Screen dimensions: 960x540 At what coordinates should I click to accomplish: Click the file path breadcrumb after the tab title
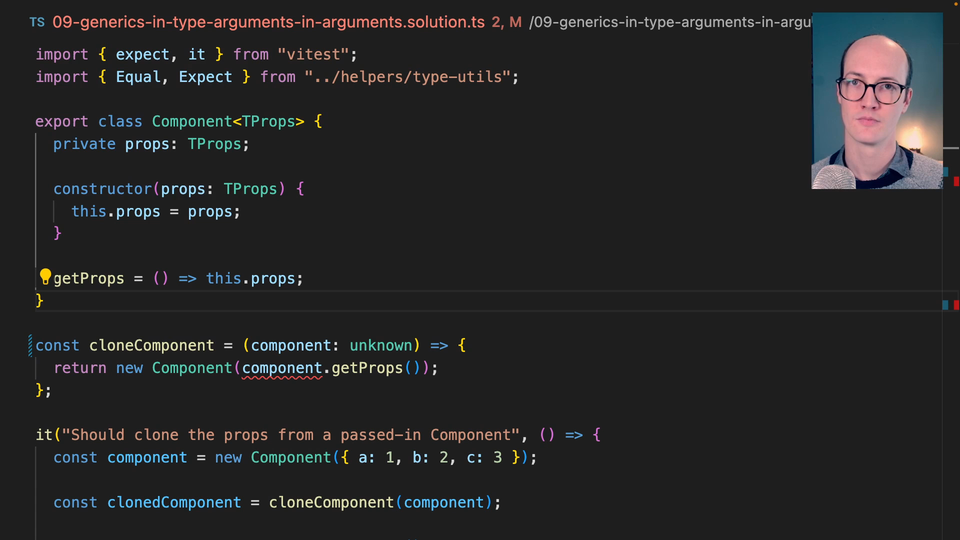click(670, 21)
